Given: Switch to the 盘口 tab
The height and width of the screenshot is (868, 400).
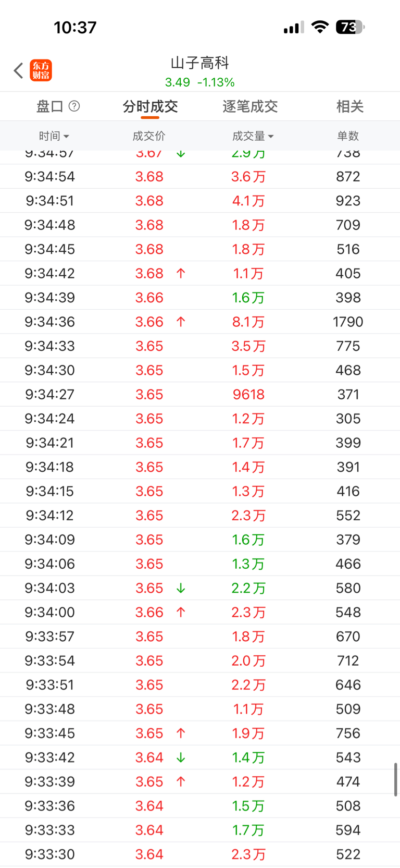Looking at the screenshot, I should (50, 106).
